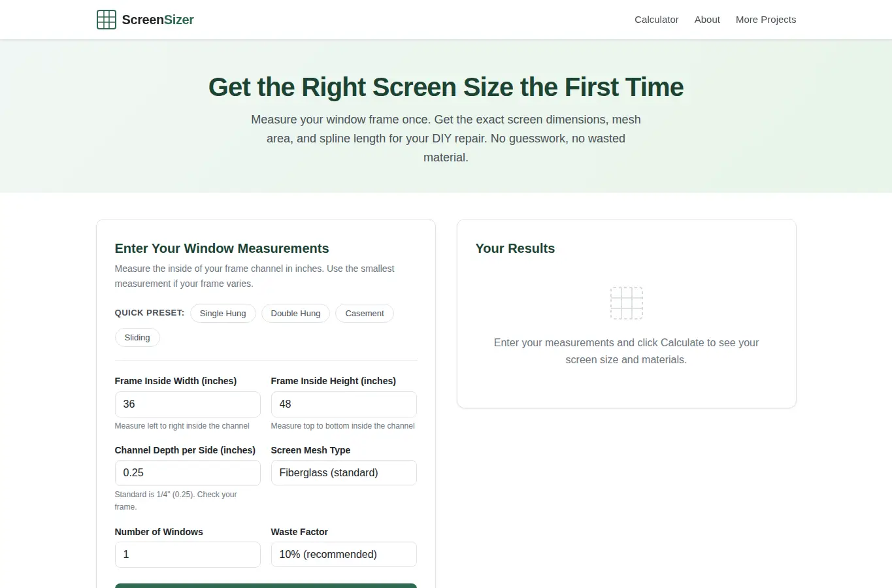
Task: Click the 'Frame Inside Height (inches)' label
Action: [333, 381]
